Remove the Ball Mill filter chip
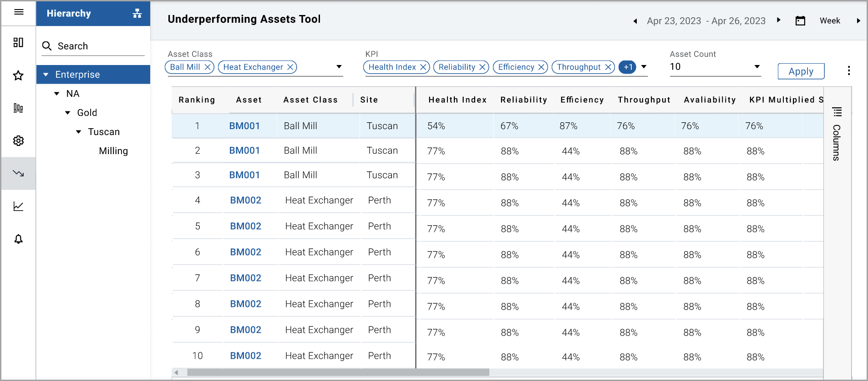This screenshot has width=868, height=381. pyautogui.click(x=208, y=67)
